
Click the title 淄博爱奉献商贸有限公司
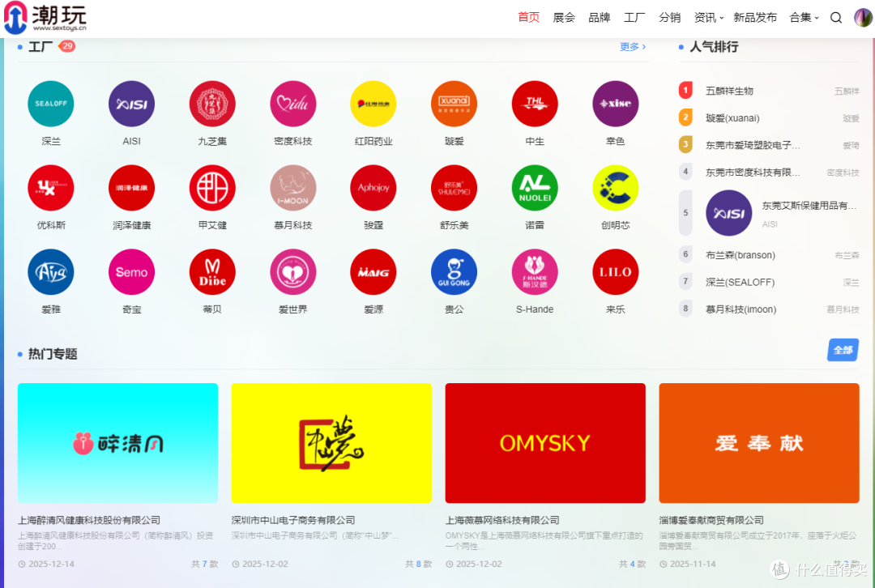tap(711, 520)
